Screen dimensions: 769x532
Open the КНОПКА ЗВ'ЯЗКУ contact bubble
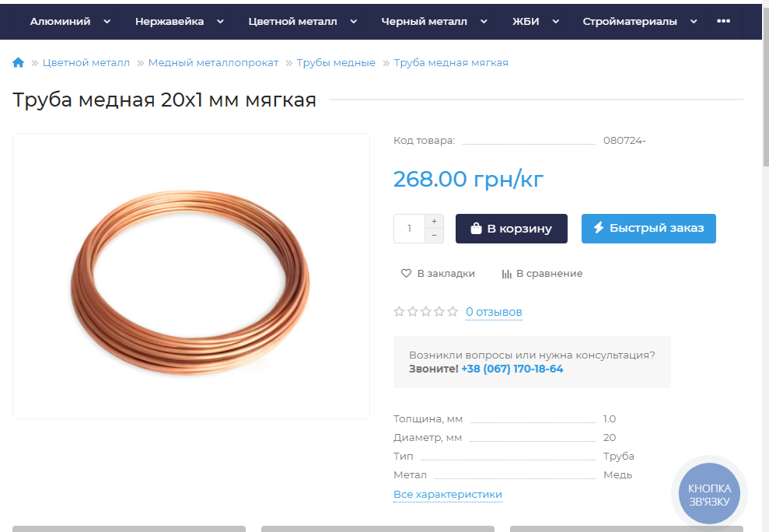coord(709,494)
